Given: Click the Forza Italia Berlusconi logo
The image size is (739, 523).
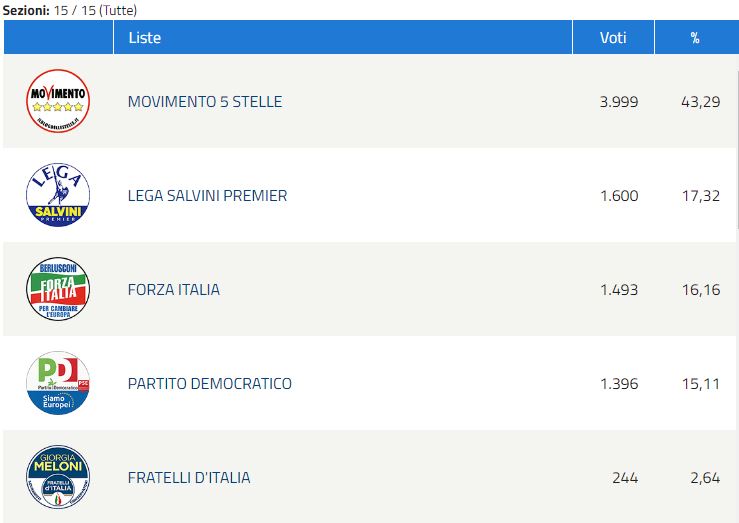Looking at the screenshot, I should (x=58, y=289).
